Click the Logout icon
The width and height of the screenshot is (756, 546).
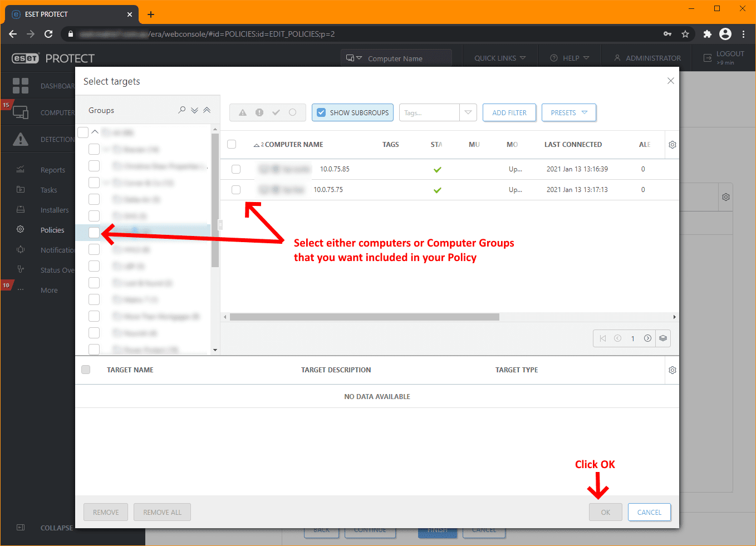coord(708,58)
